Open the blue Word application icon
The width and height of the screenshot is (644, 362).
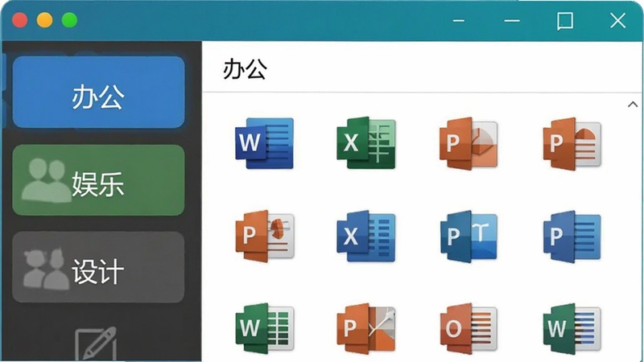264,143
